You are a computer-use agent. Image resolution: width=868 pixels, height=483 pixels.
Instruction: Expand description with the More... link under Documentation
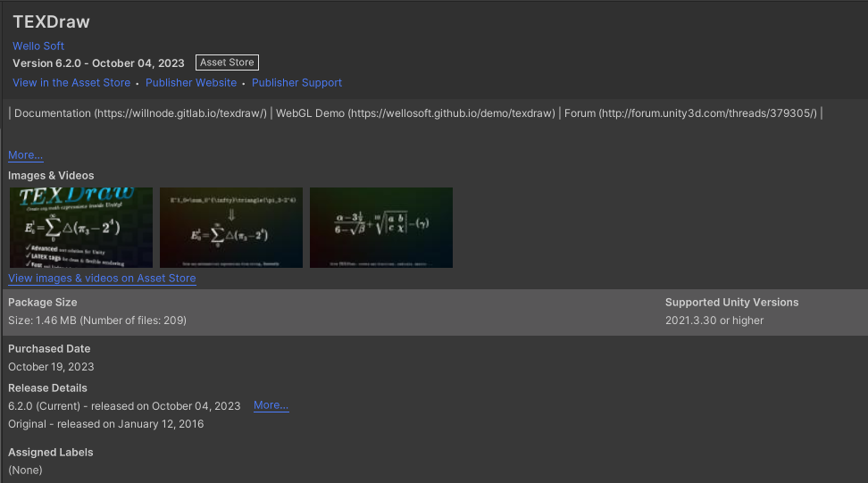[x=26, y=155]
